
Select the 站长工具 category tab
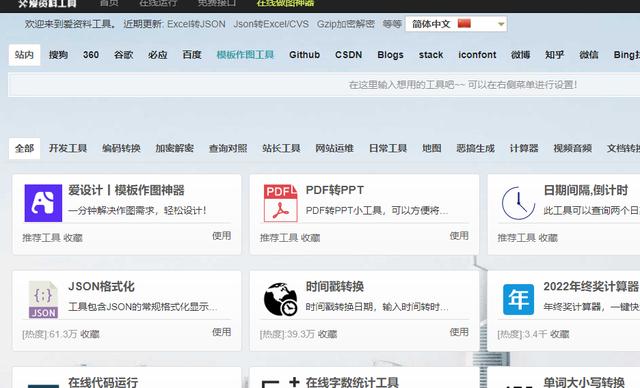pos(281,148)
